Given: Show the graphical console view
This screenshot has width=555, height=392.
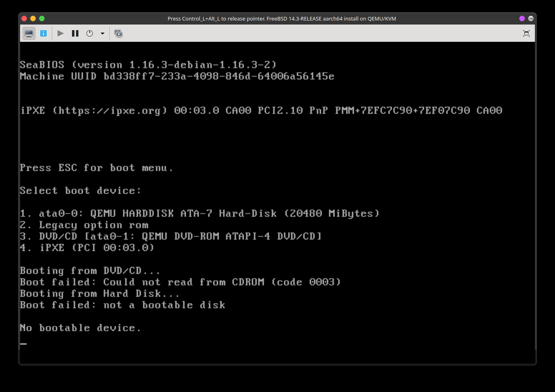Looking at the screenshot, I should (29, 33).
